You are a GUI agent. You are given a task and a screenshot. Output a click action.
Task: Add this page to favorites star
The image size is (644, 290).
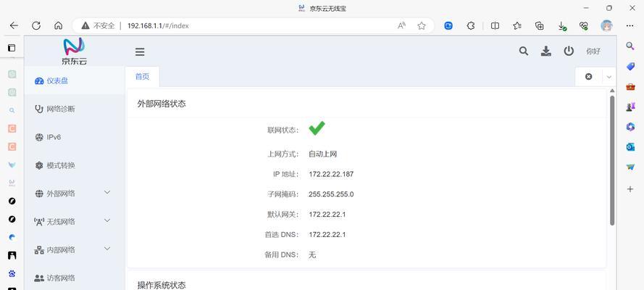pyautogui.click(x=422, y=25)
